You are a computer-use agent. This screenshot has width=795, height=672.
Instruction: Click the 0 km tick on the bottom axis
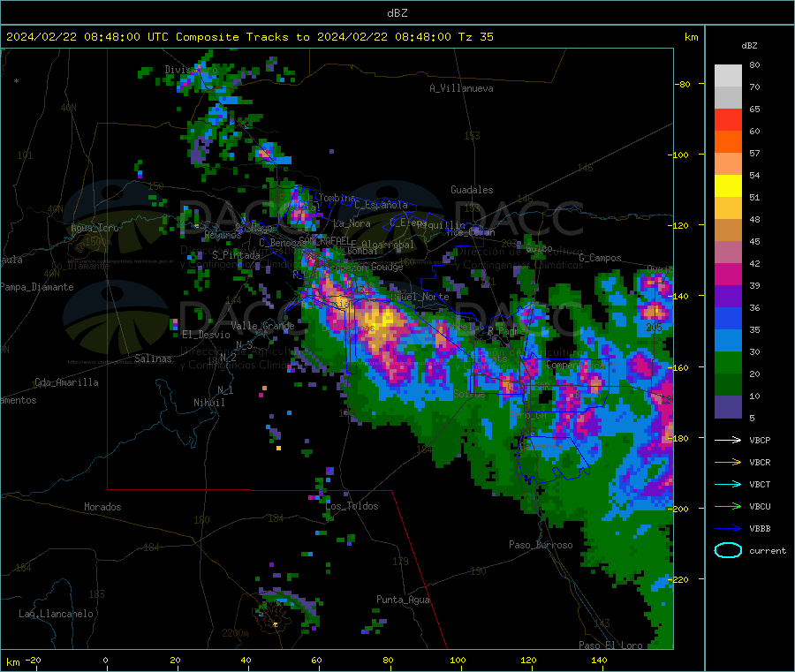click(105, 660)
